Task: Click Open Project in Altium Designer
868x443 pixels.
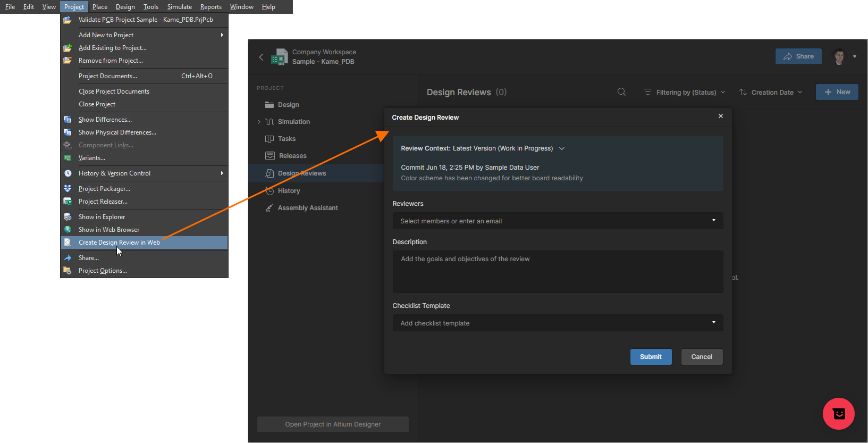Action: [333, 424]
